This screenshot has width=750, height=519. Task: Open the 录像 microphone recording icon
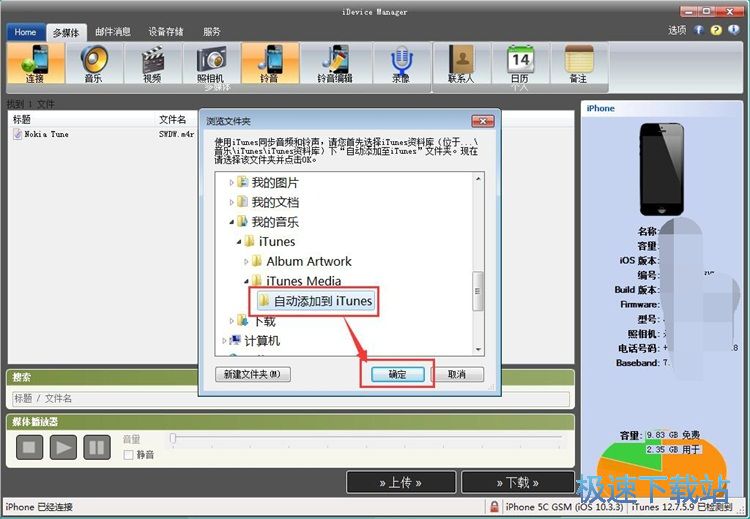coord(401,63)
